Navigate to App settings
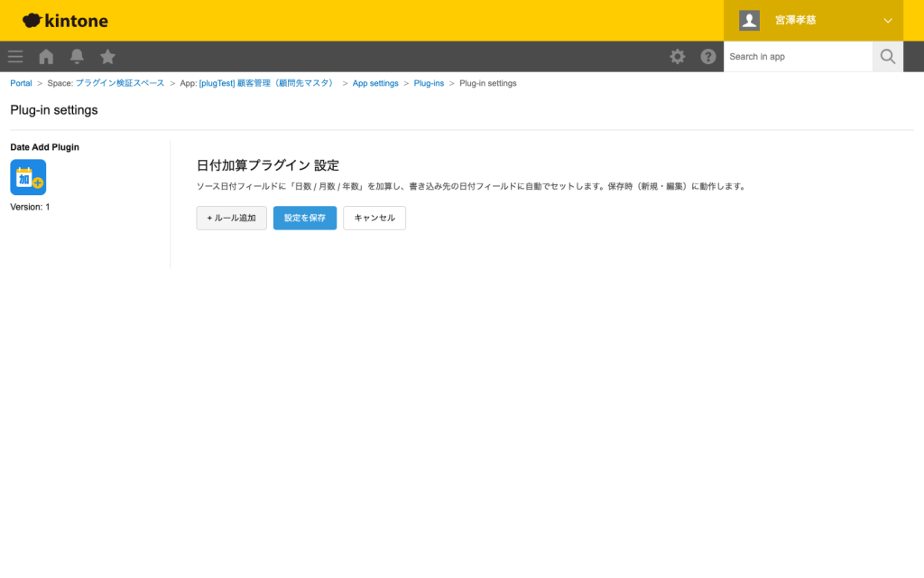Viewport: 924px width, 578px height. [x=375, y=82]
